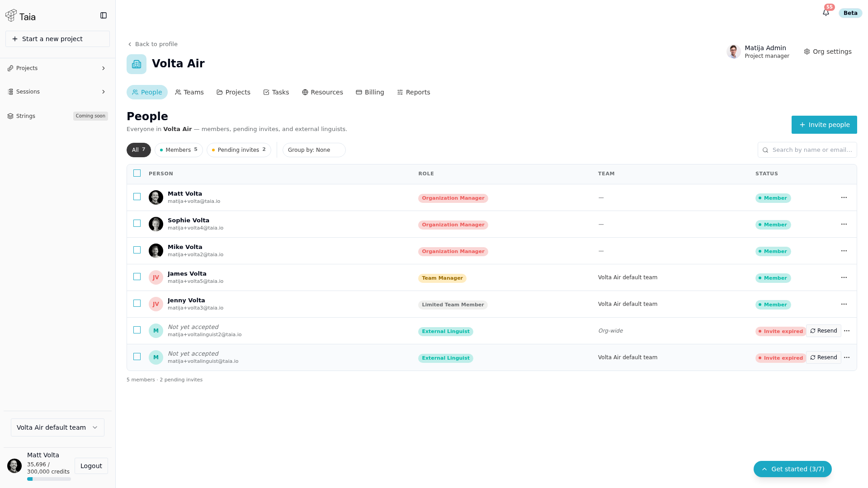Click the Org-wide team cell
This screenshot has height=488, width=868.
610,331
